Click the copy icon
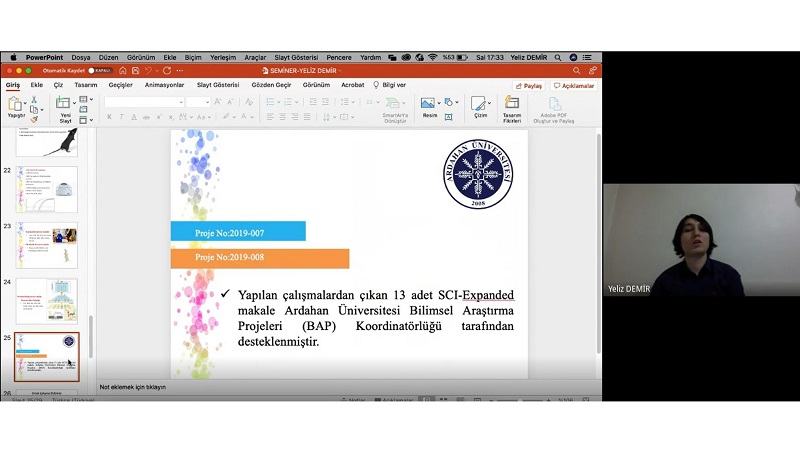The height and width of the screenshot is (454, 800). [34, 110]
